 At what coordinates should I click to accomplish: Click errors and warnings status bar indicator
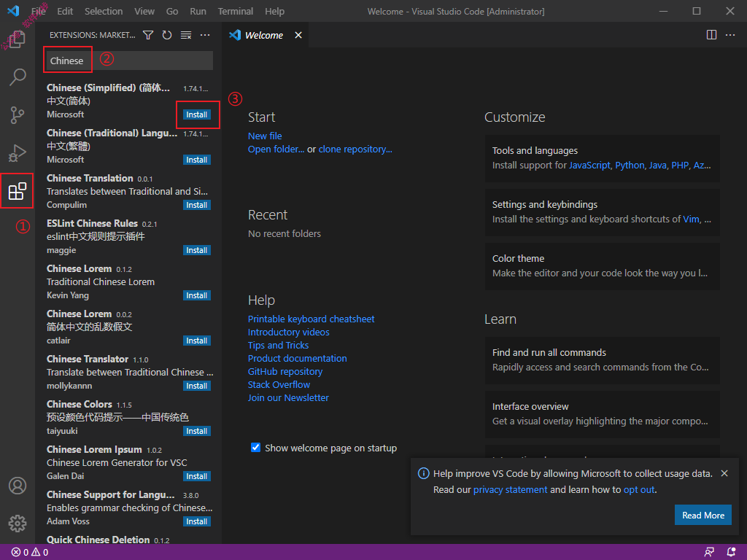tap(30, 553)
